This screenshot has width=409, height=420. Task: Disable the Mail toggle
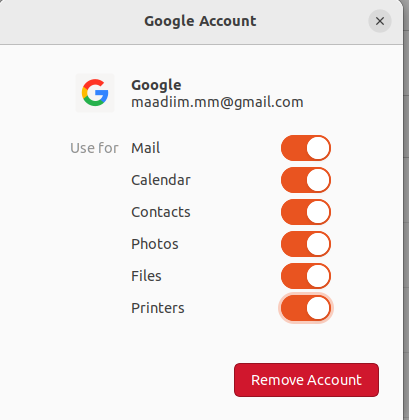(306, 148)
